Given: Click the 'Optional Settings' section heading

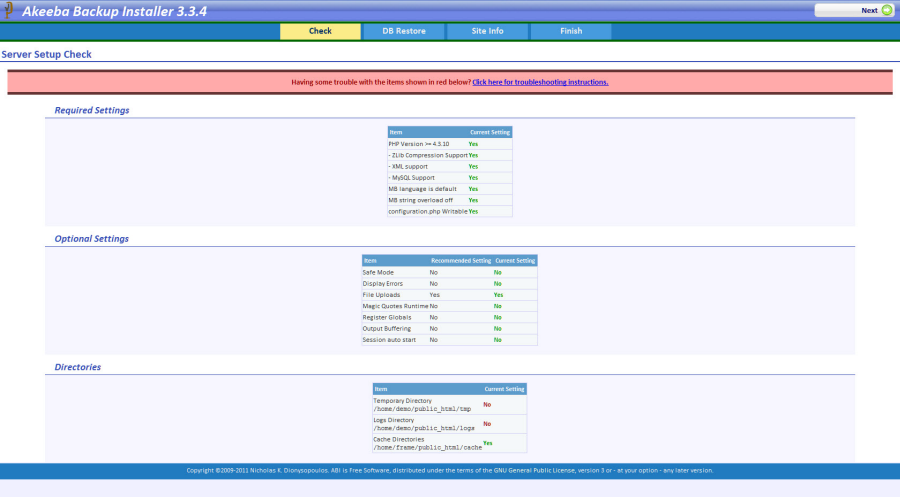Looking at the screenshot, I should [91, 239].
